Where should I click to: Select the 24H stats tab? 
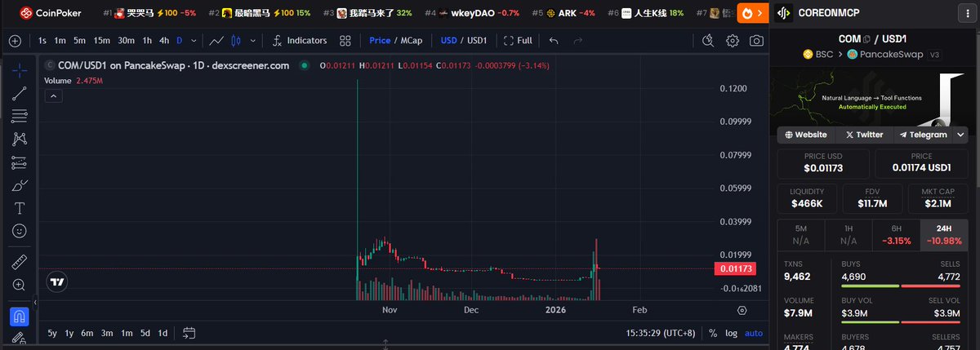(x=945, y=234)
